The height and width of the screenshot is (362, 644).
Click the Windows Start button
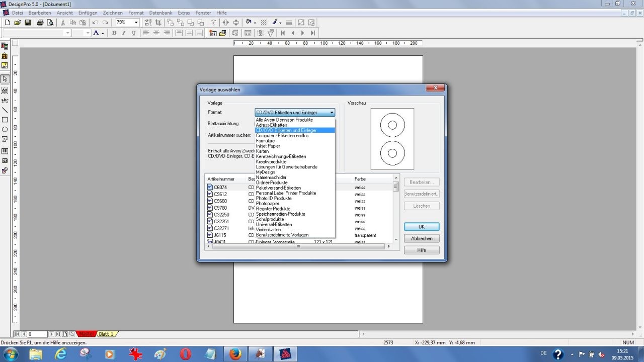[11, 354]
